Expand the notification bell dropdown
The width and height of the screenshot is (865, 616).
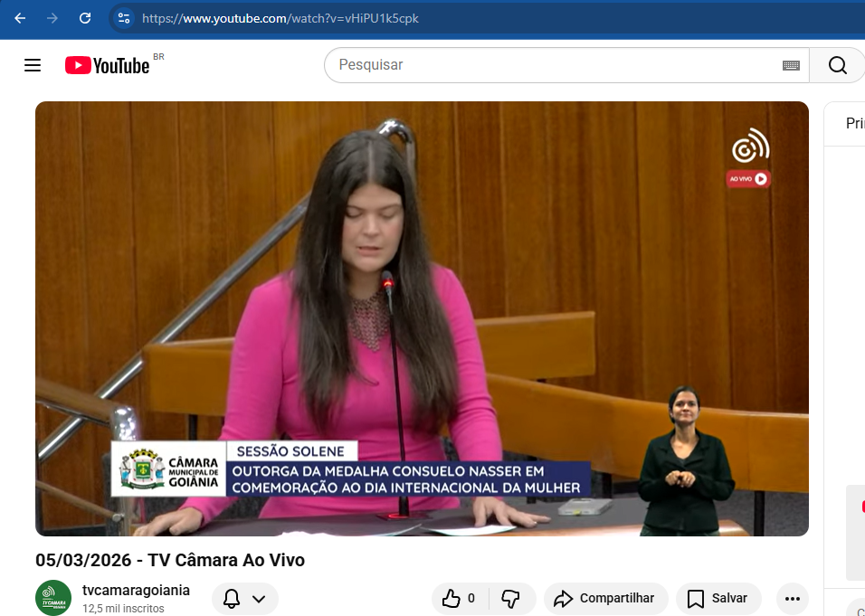pyautogui.click(x=245, y=599)
